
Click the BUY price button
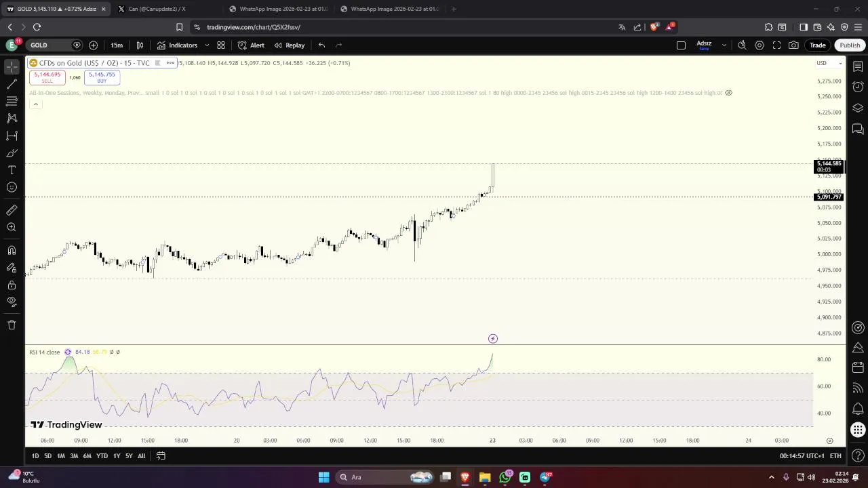point(102,78)
